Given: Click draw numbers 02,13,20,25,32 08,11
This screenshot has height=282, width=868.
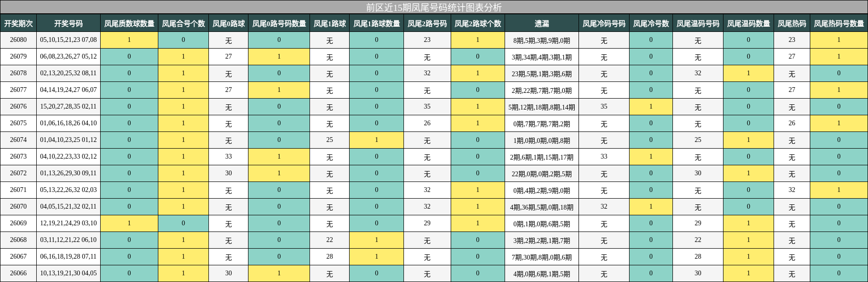Looking at the screenshot, I should click(x=68, y=73).
